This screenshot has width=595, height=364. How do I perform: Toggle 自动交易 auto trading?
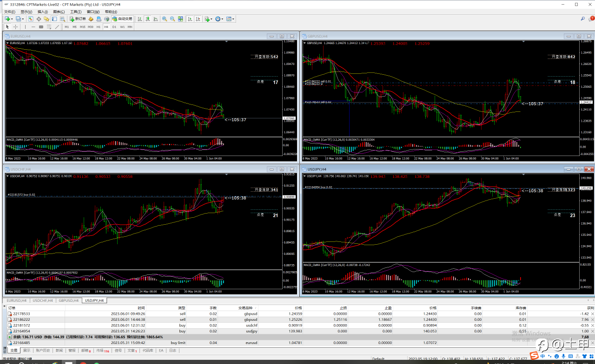coord(122,19)
